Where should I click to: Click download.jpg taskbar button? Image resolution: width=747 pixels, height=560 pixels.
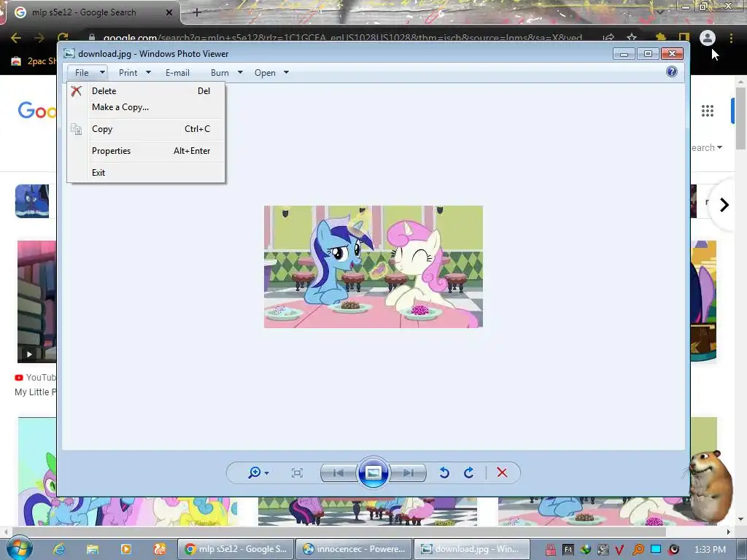[x=472, y=549]
